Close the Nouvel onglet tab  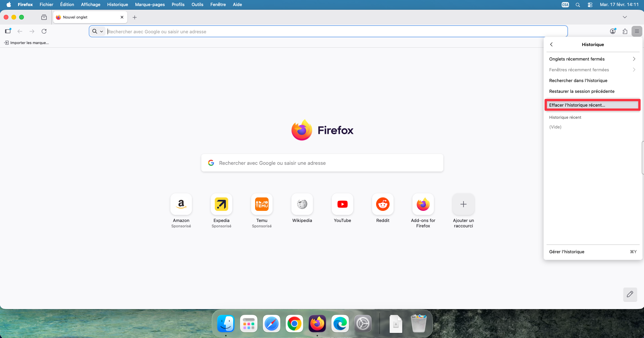(122, 17)
